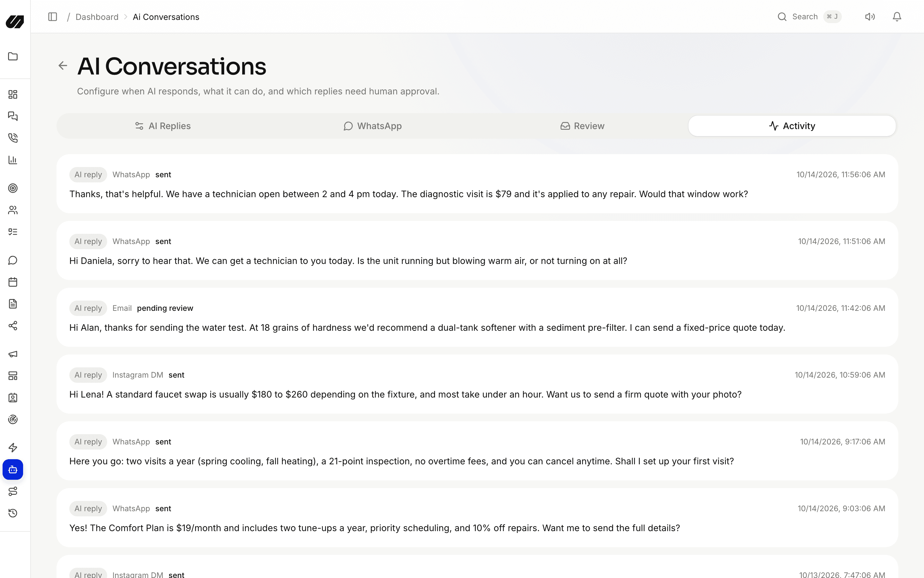Select the Activity tab

coord(792,126)
